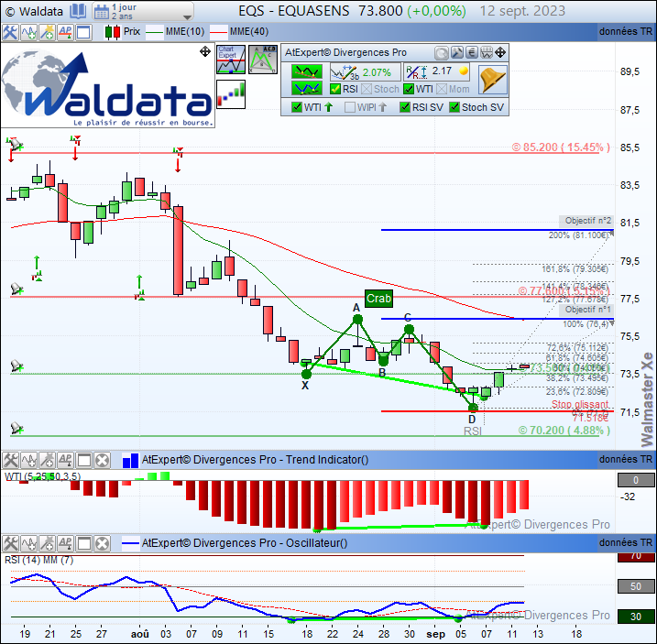Click pattern point A marker
Screen dimensions: 657x644
pyautogui.click(x=357, y=320)
